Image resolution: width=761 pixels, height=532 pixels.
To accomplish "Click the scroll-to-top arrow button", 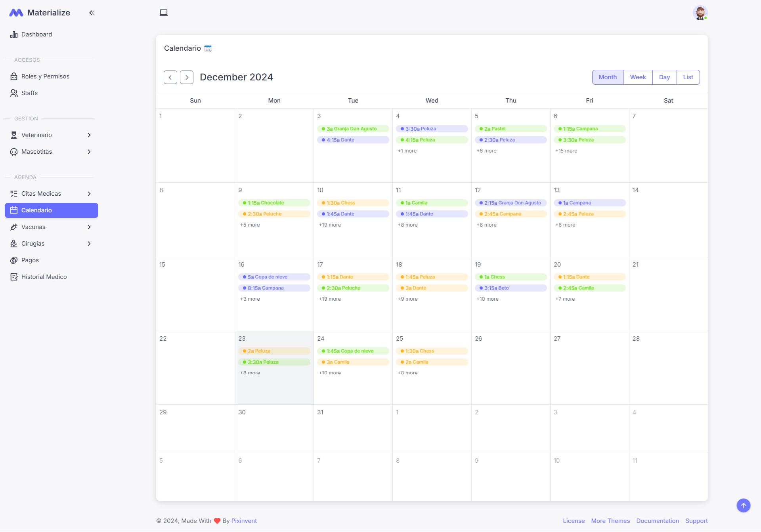I will point(743,505).
